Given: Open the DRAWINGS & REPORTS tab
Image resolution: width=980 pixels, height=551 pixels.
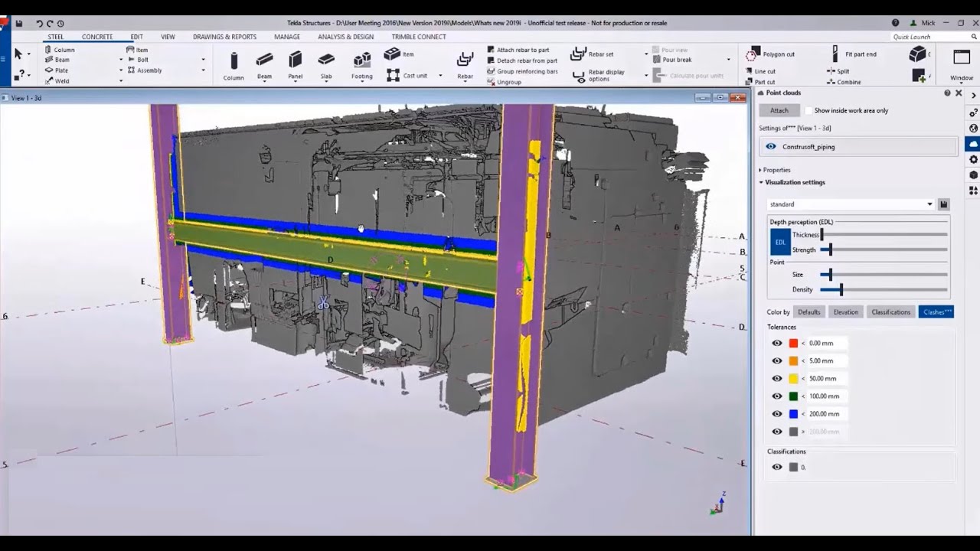Looking at the screenshot, I should click(x=224, y=36).
